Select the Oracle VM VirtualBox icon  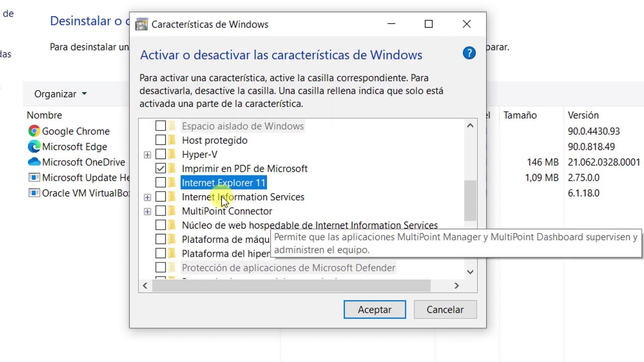(34, 193)
